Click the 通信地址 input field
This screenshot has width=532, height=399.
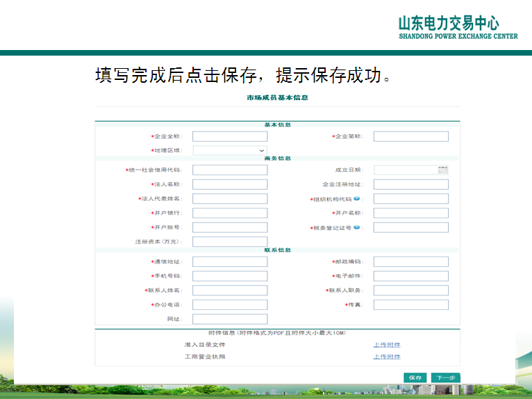[230, 262]
